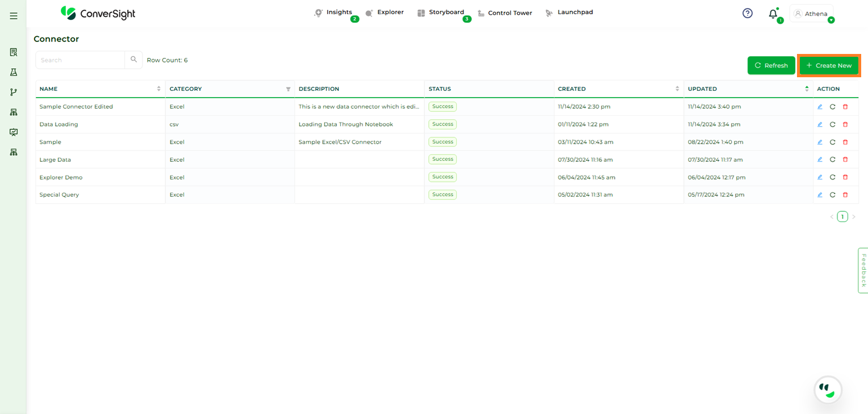Open the hamburger menu in the sidebar
This screenshot has height=414, width=868.
point(14,16)
